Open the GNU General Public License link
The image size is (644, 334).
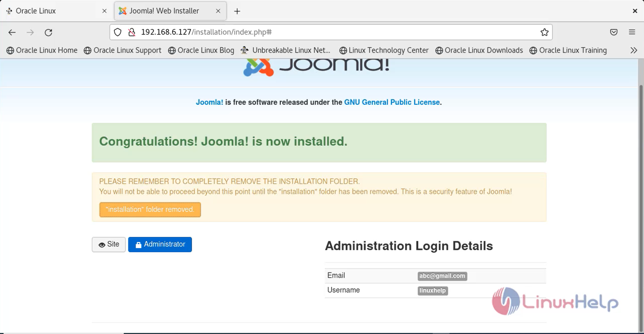tap(392, 102)
